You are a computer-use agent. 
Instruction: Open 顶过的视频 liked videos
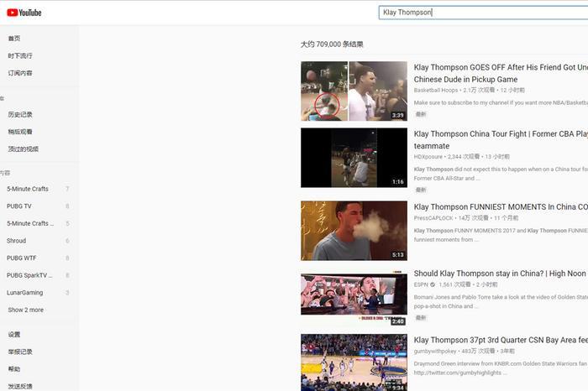[24, 149]
